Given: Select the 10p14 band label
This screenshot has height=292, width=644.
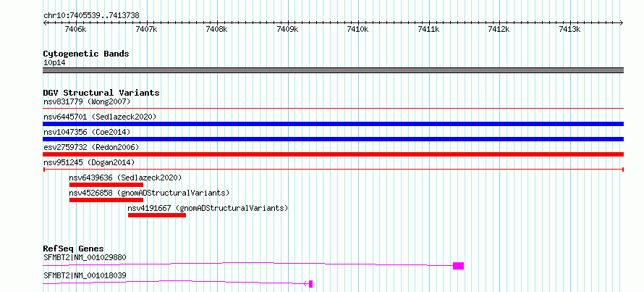Looking at the screenshot, I should (x=54, y=63).
